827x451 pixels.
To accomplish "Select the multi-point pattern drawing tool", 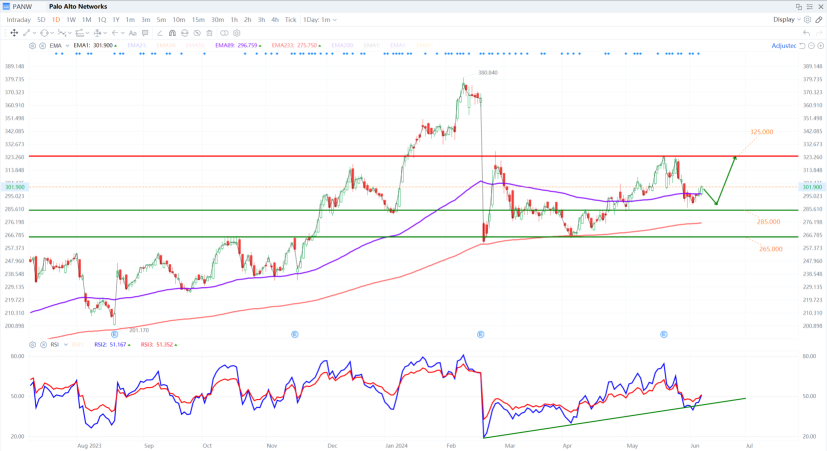I will click(x=62, y=33).
